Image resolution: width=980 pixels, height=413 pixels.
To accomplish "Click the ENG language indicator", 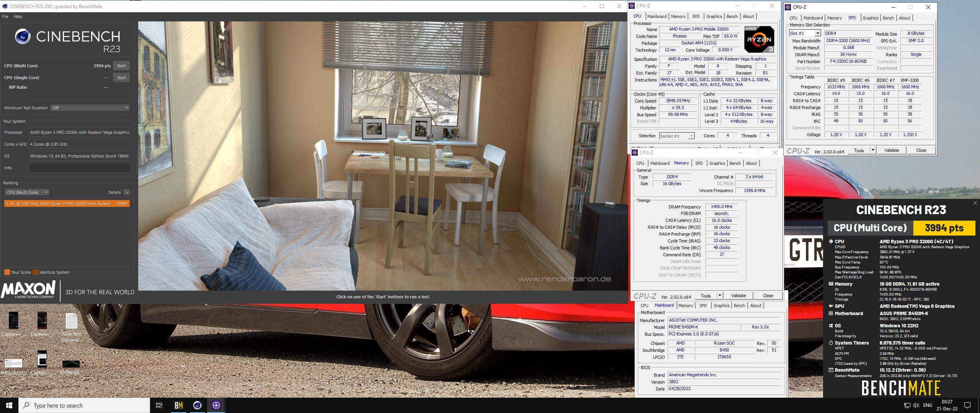I will point(928,405).
